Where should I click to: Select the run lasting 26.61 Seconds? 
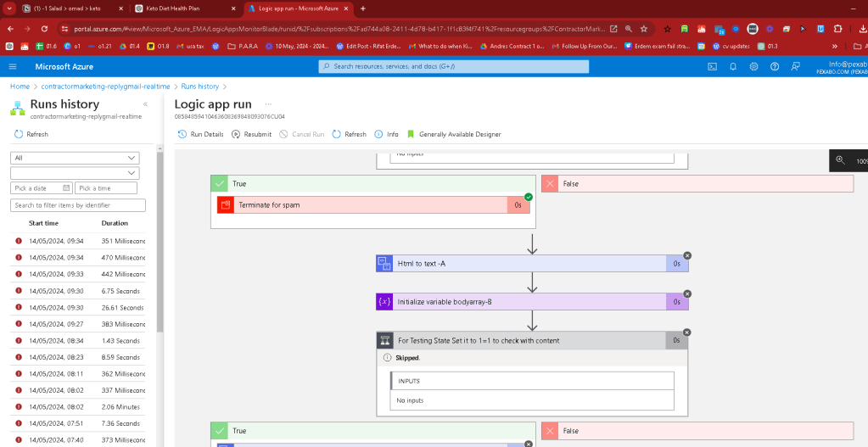point(78,308)
